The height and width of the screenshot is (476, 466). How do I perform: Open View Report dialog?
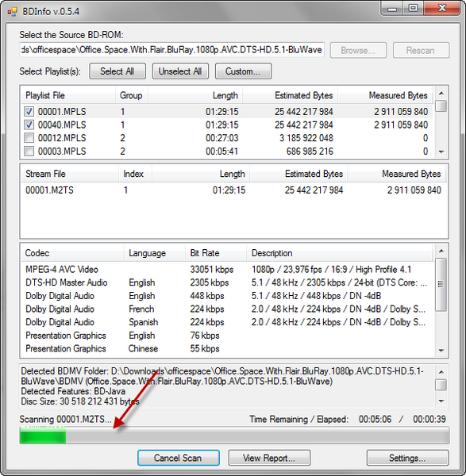click(x=269, y=458)
